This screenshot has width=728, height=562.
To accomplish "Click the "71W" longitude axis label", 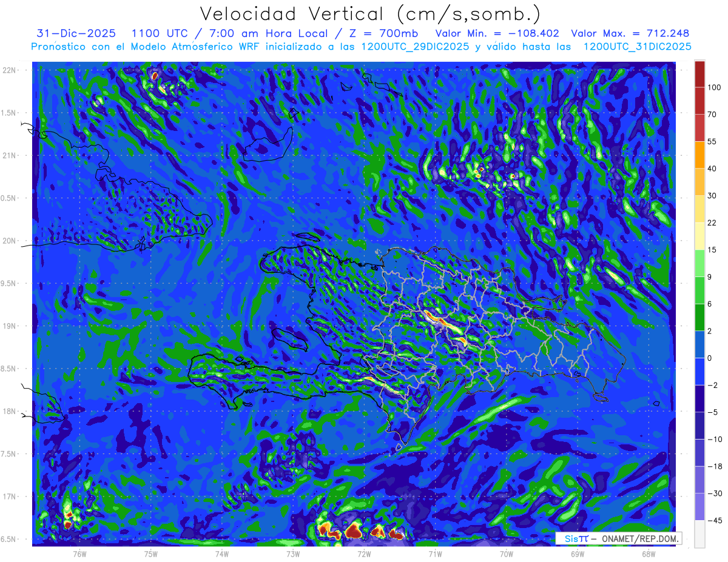I will [x=435, y=554].
